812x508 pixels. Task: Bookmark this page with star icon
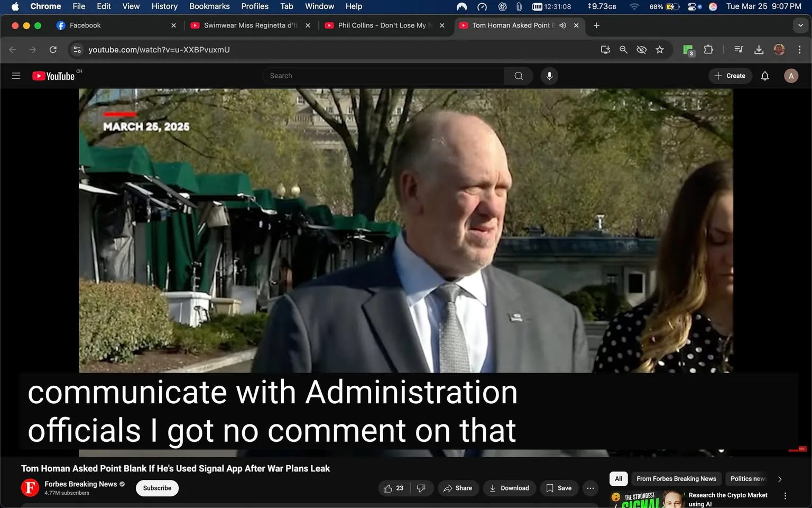[660, 50]
